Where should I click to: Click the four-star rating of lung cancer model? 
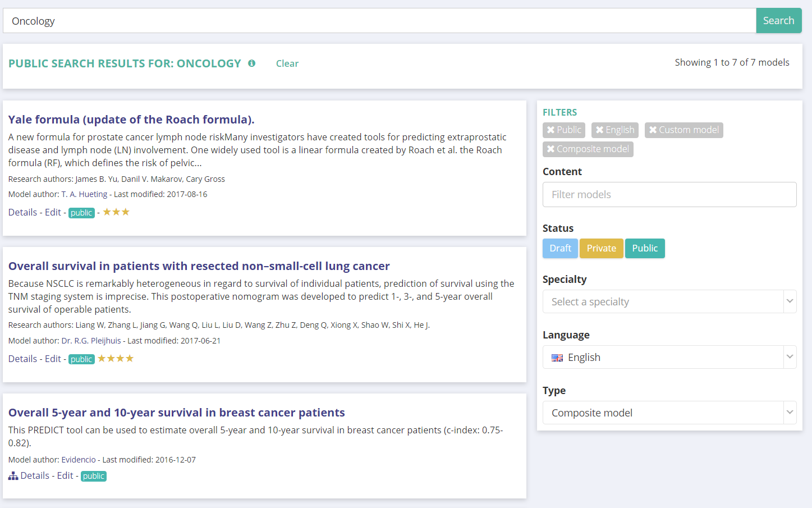(x=116, y=359)
